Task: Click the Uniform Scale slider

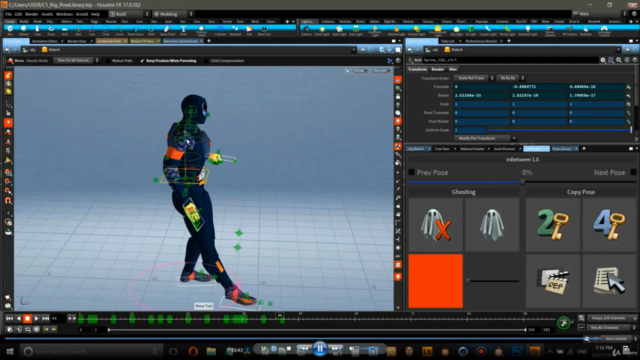Action: click(560, 130)
